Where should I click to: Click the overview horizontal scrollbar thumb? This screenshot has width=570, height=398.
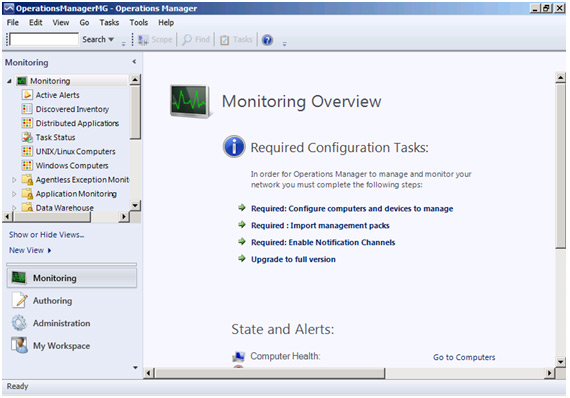point(270,373)
